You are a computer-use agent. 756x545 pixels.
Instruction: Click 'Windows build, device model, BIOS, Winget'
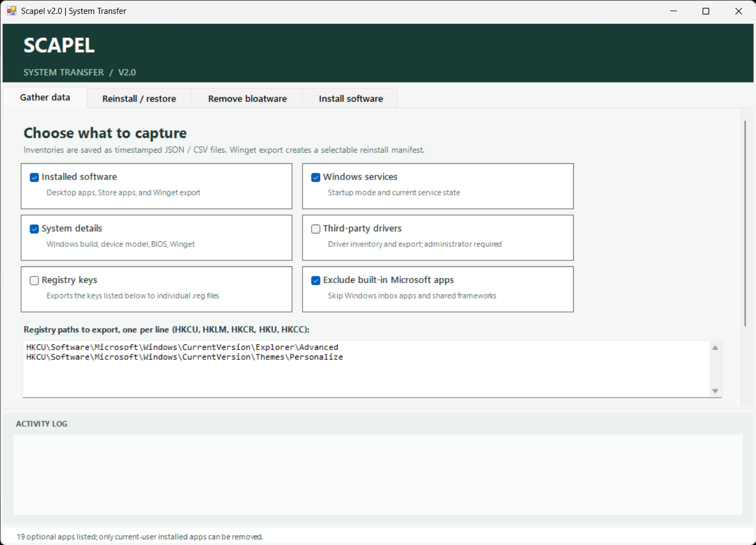[120, 244]
